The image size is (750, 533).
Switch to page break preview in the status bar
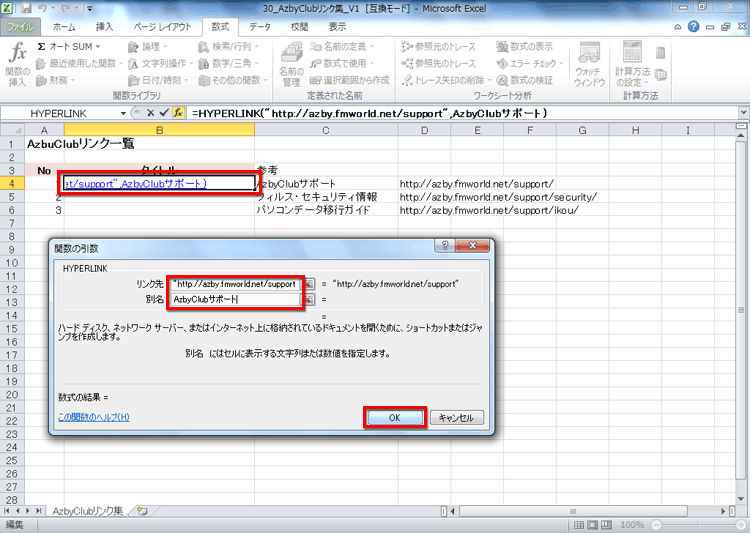pyautogui.click(x=607, y=525)
